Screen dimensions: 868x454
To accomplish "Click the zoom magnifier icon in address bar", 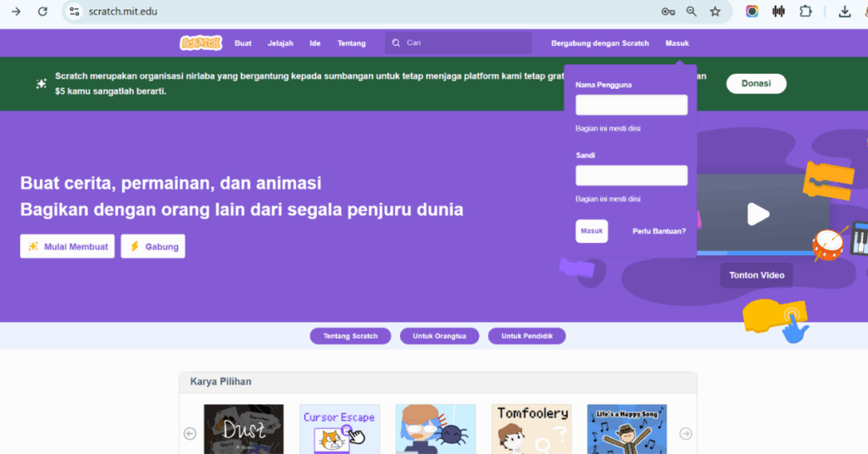I will [x=692, y=11].
